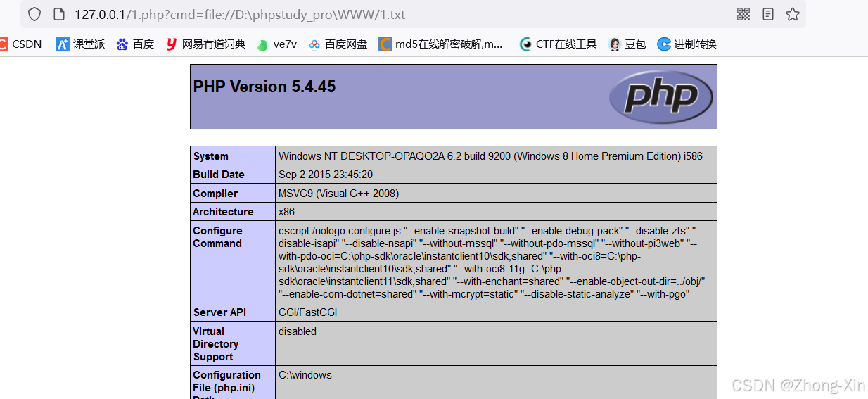Open the 网易有道词典 bookmark

click(205, 44)
